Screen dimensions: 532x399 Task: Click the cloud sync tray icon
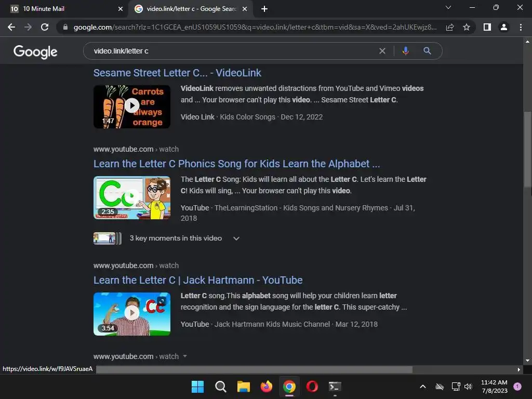(440, 387)
